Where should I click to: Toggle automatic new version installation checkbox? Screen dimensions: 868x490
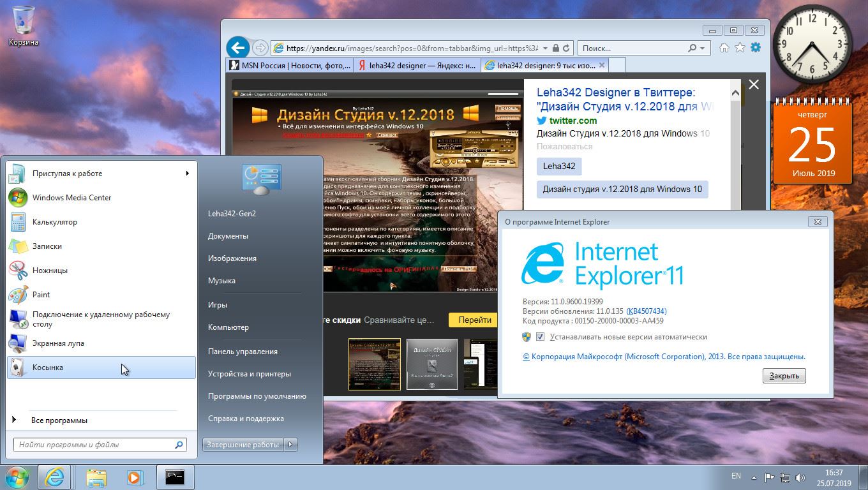[540, 337]
